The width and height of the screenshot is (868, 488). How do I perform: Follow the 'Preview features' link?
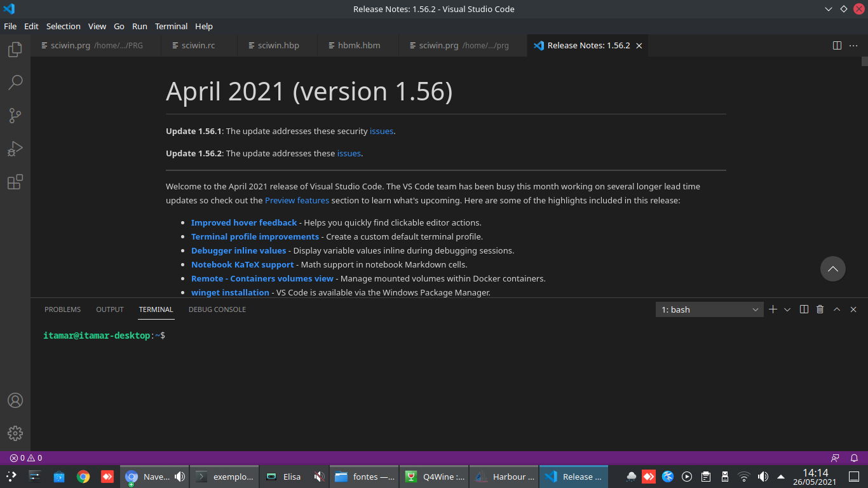[297, 200]
